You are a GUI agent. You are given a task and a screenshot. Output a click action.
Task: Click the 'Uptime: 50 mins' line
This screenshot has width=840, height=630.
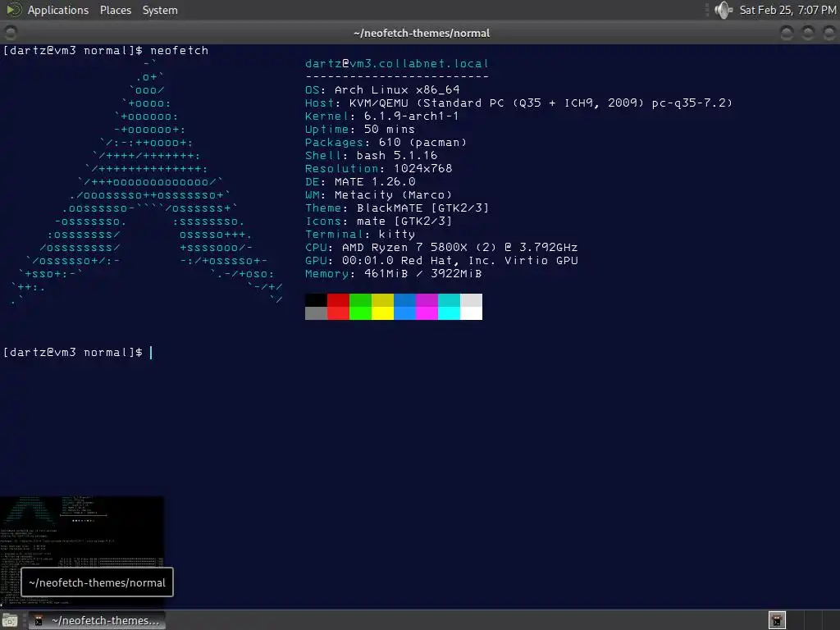[x=359, y=129]
